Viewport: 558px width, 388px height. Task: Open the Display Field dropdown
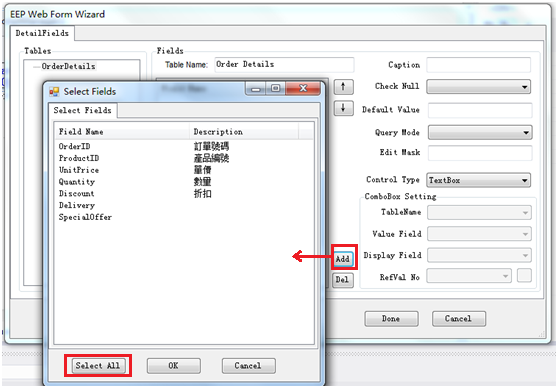coord(479,255)
